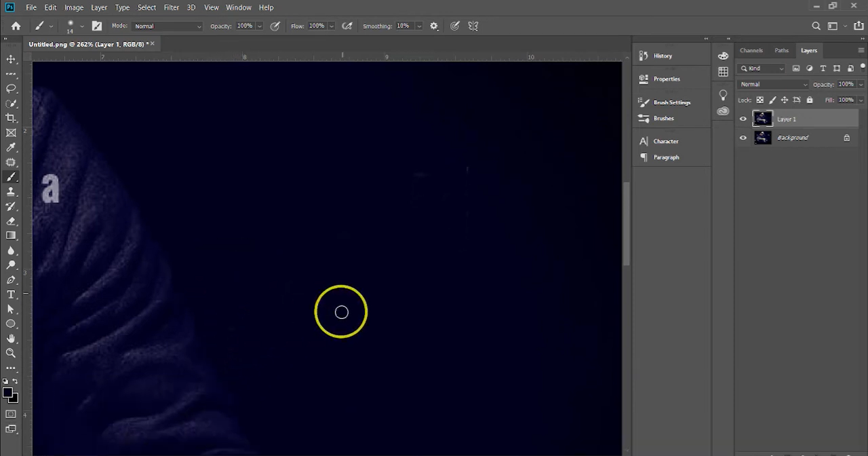Open the Filter menu
Screen dimensions: 868x456
pyautogui.click(x=172, y=7)
